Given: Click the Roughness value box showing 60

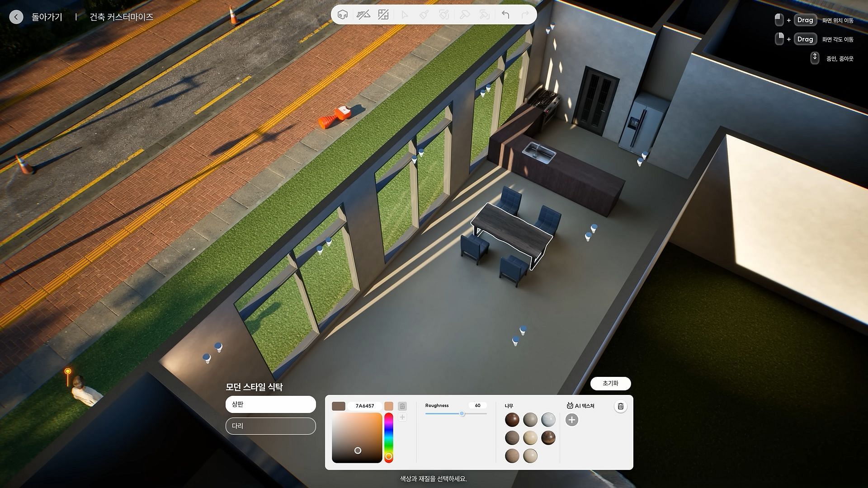Looking at the screenshot, I should 477,405.
